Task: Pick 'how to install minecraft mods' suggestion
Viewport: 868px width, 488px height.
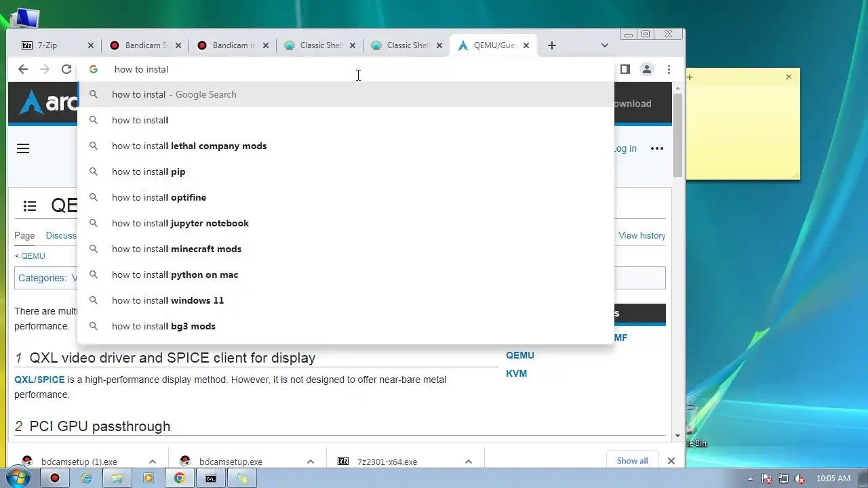Action: (346, 249)
